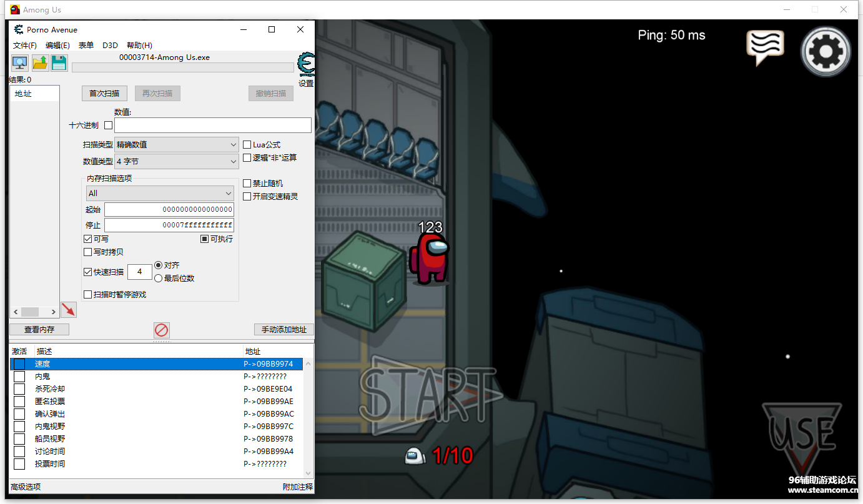This screenshot has width=863, height=504.
Task: Click the select process monitor icon
Action: pyautogui.click(x=20, y=63)
